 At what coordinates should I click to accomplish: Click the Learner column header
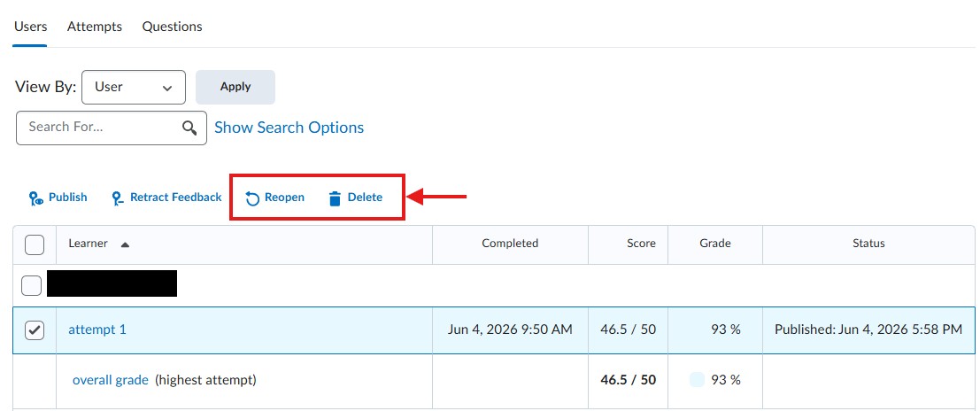pos(89,244)
